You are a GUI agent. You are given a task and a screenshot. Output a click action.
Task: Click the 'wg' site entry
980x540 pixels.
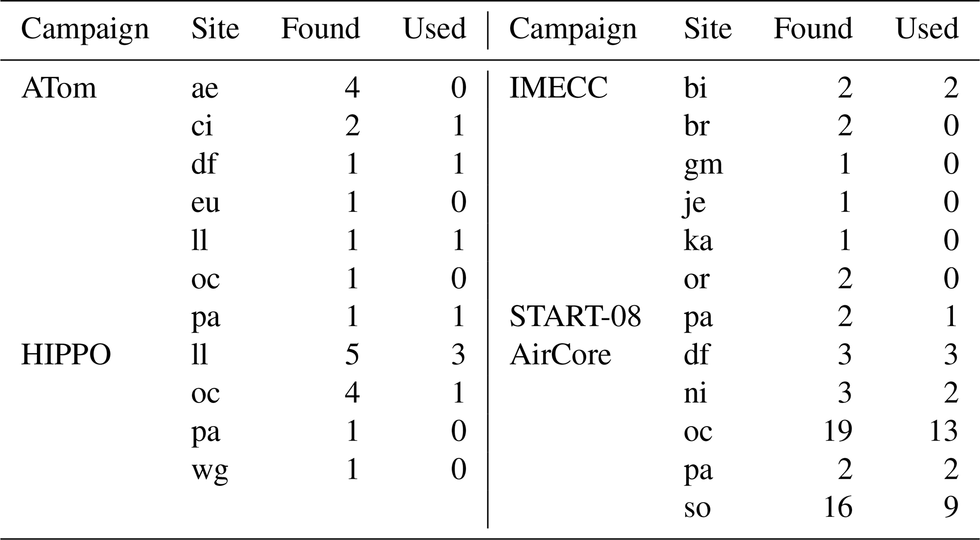click(210, 470)
